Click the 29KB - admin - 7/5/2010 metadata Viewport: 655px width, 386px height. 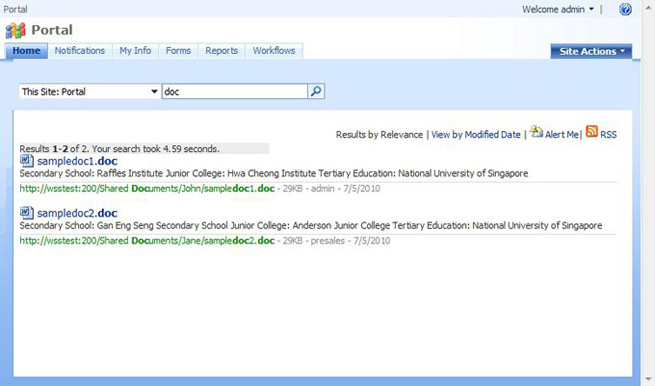pyautogui.click(x=332, y=188)
